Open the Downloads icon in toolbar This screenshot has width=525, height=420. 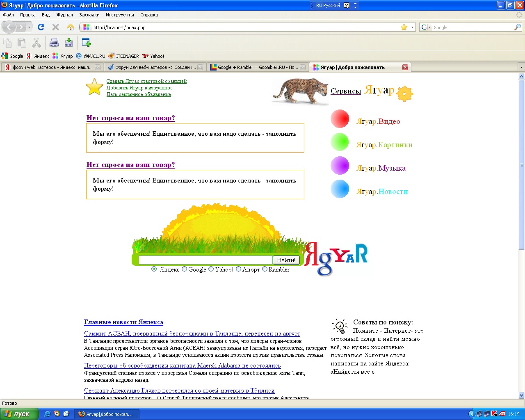(69, 42)
